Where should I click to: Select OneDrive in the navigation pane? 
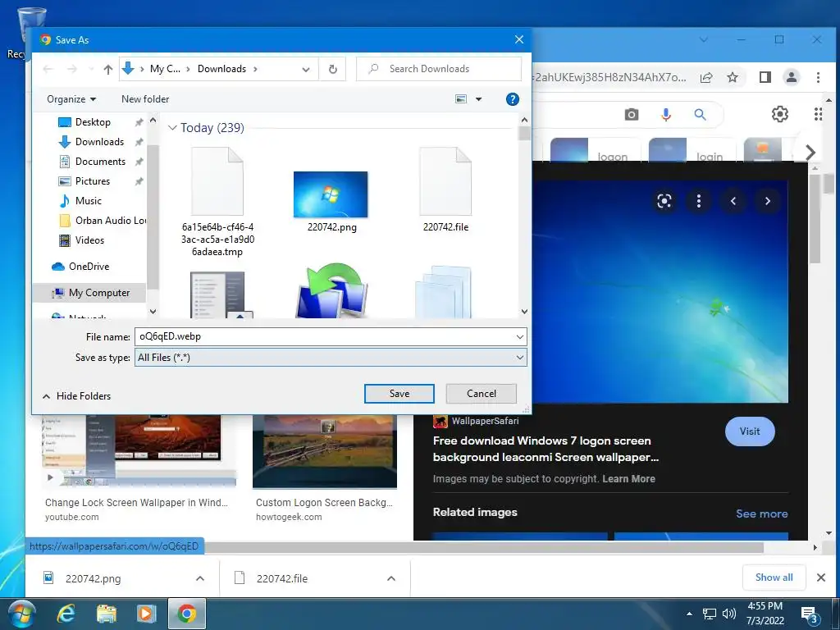89,267
